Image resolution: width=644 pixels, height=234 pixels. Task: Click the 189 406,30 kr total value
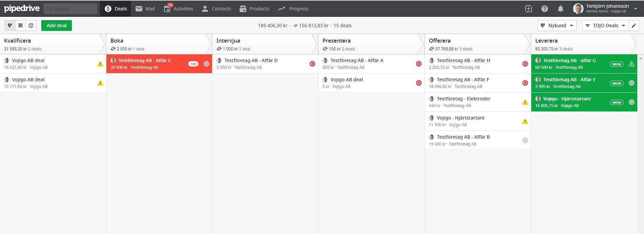[x=273, y=26]
